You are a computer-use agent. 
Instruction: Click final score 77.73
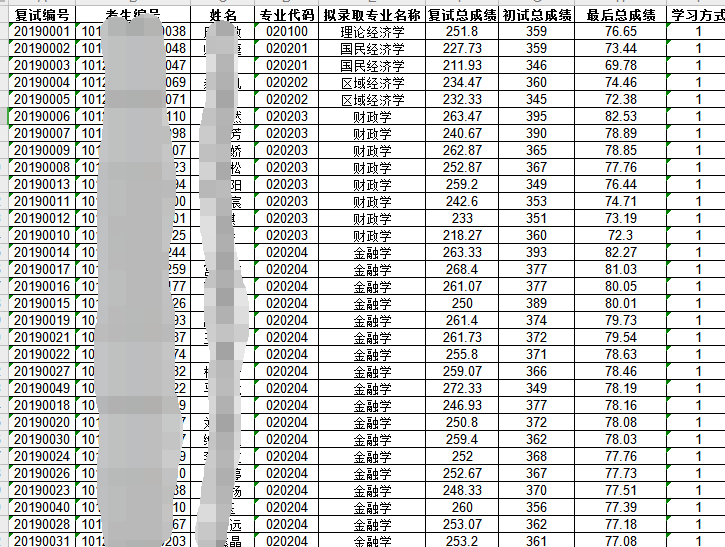(x=621, y=473)
